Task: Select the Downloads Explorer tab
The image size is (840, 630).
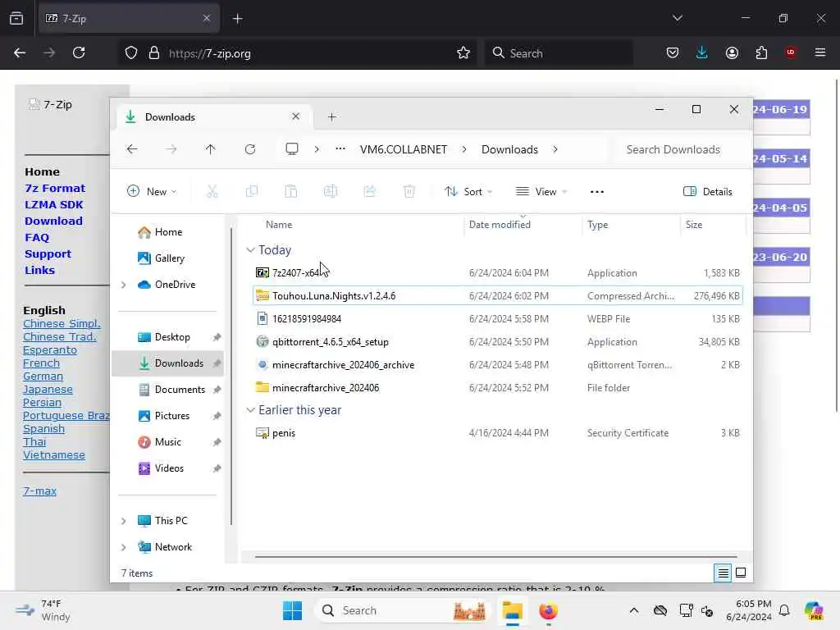Action: tap(212, 116)
